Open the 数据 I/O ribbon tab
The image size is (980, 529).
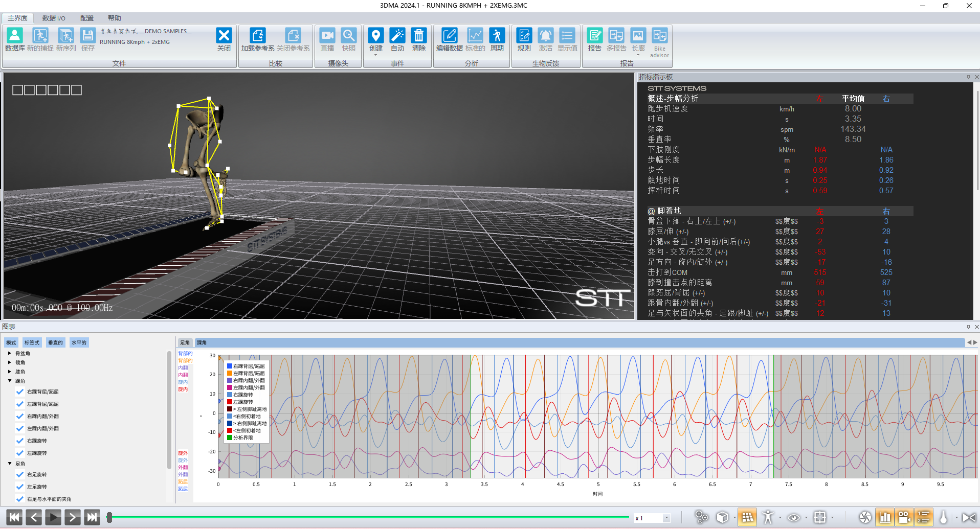(x=54, y=18)
